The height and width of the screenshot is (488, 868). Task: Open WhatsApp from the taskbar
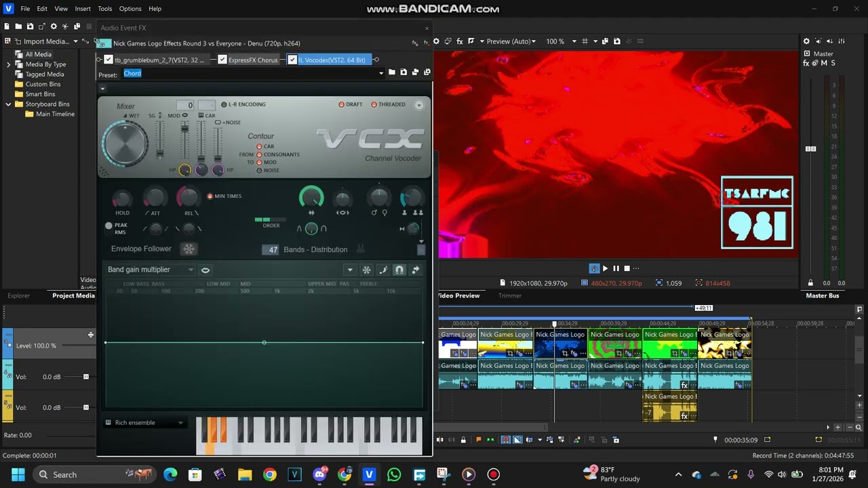(x=394, y=474)
